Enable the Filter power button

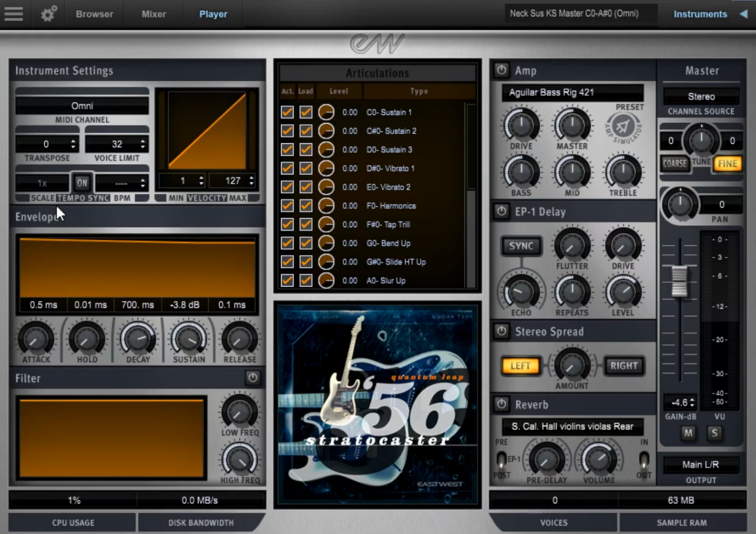pos(253,378)
